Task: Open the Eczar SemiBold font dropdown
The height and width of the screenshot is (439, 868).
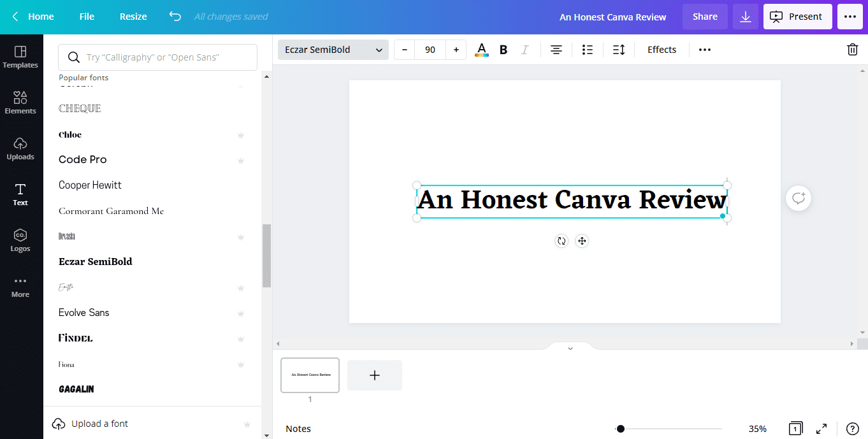Action: pyautogui.click(x=333, y=50)
